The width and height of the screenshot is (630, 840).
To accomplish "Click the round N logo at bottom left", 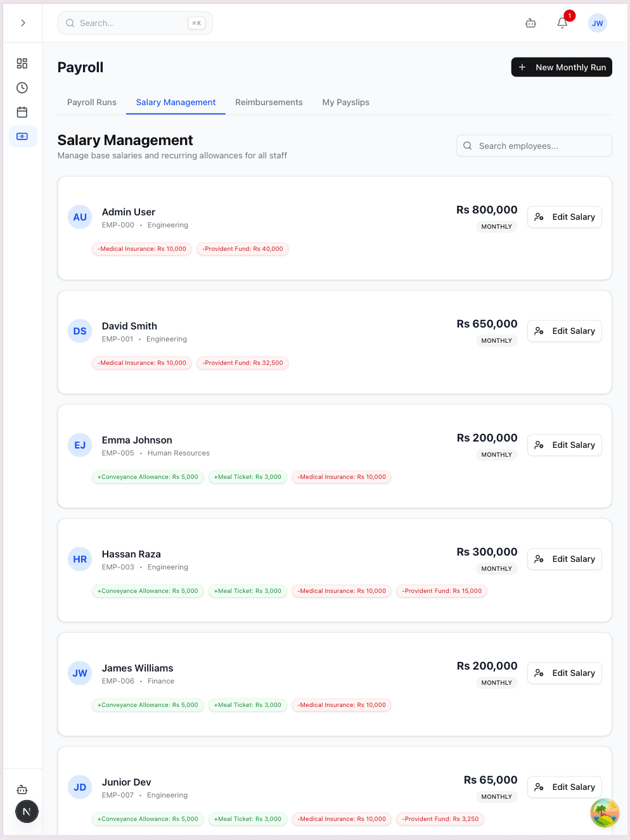I will (27, 811).
